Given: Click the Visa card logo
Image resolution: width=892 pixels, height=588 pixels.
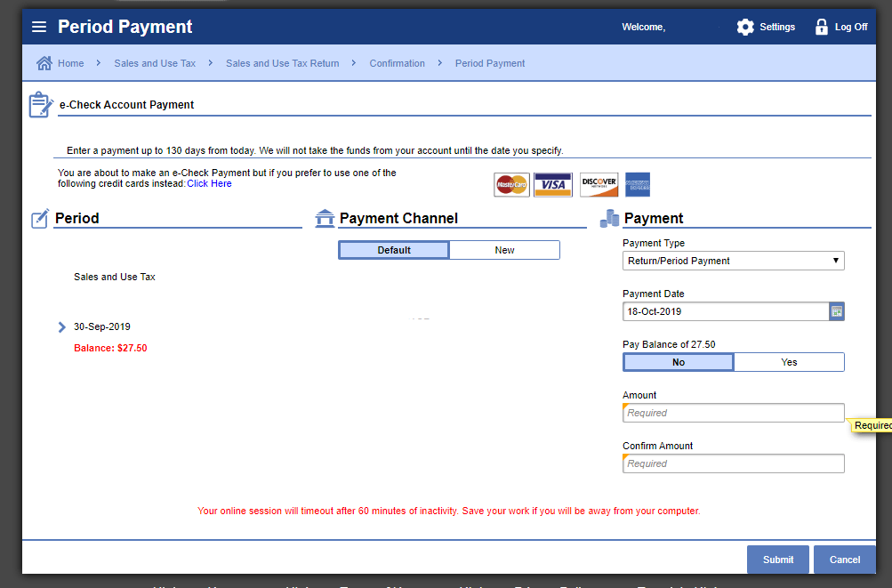Looking at the screenshot, I should (553, 185).
